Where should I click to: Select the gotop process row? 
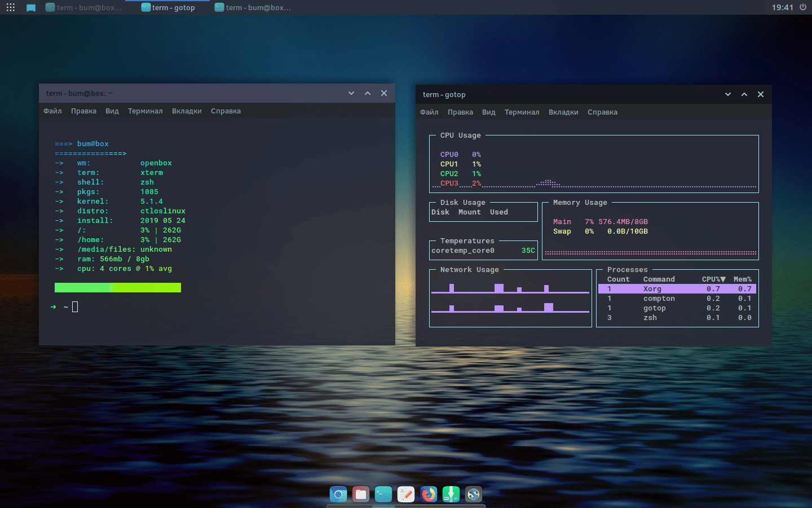[x=677, y=308]
